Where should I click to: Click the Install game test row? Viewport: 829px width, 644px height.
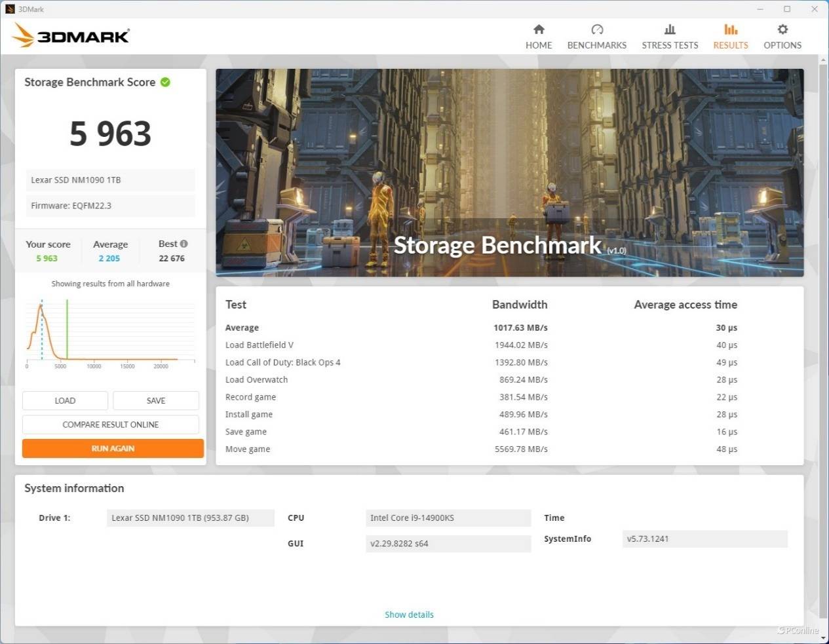point(482,415)
